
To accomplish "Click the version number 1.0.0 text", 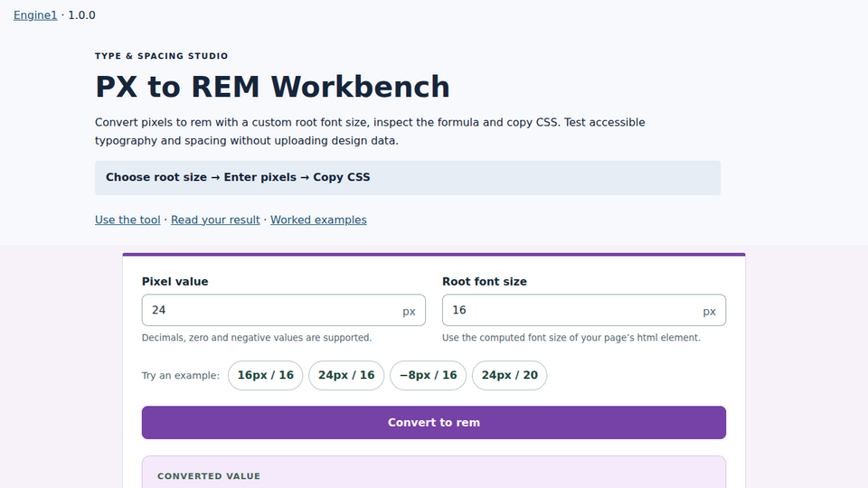I will 82,15.
